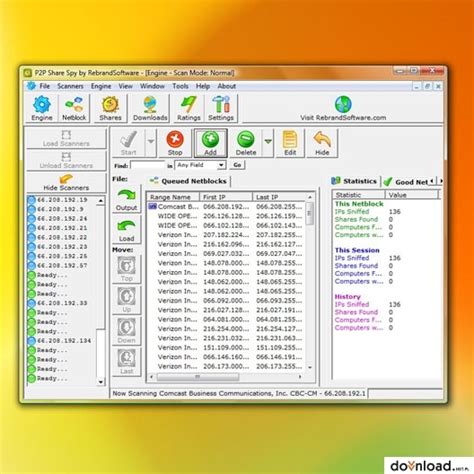Open the Downloads view
This screenshot has height=474, width=474.
(x=150, y=108)
